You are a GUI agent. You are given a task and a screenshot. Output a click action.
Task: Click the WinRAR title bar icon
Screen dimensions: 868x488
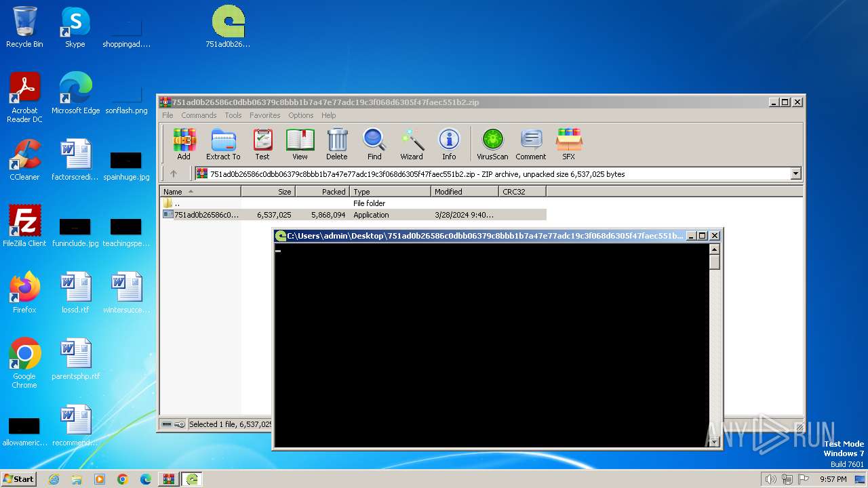(165, 102)
